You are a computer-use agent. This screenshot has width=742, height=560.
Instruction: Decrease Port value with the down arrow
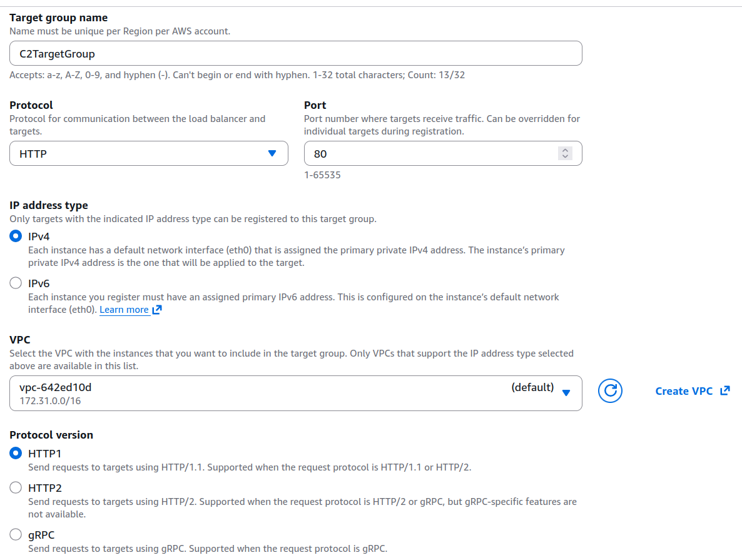tap(566, 156)
